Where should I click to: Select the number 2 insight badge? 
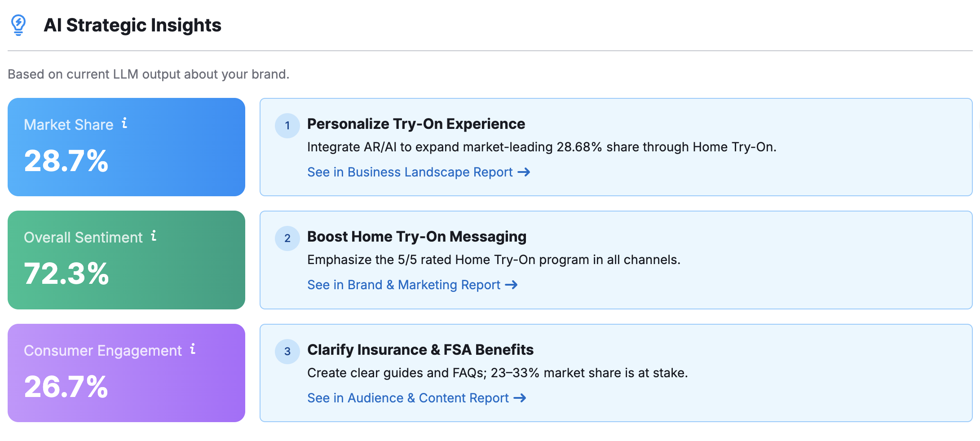pos(287,238)
